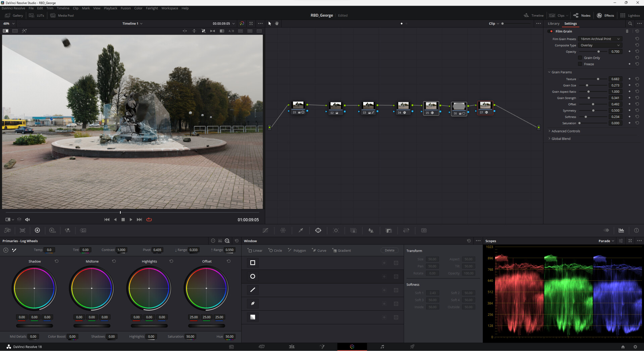Switch to the Fusion page

tap(322, 347)
